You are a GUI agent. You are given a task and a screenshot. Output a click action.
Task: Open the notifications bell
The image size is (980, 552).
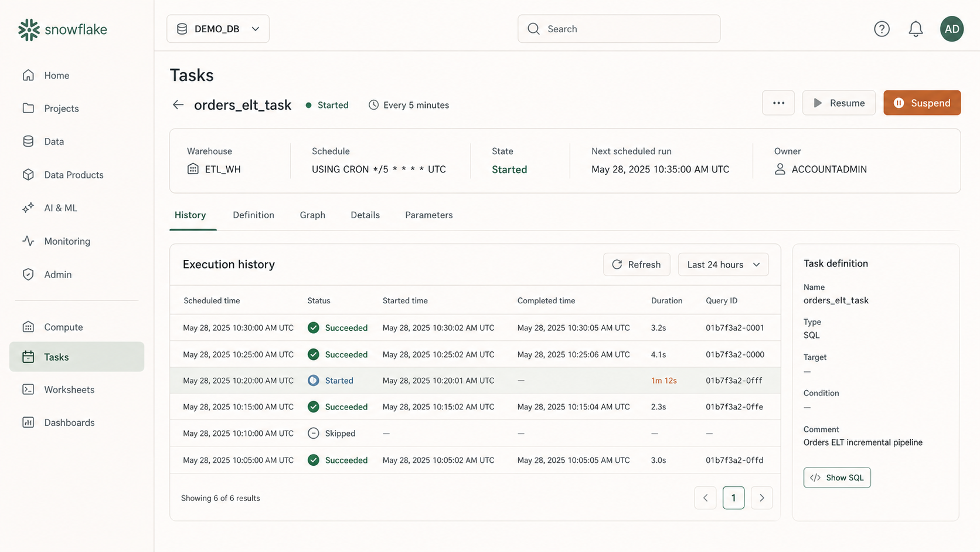(x=916, y=29)
